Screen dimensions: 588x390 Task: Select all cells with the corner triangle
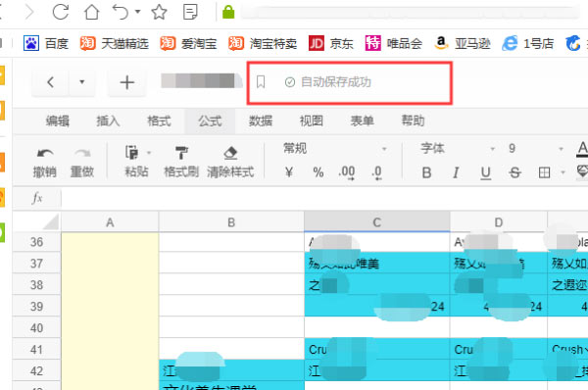pyautogui.click(x=51, y=221)
